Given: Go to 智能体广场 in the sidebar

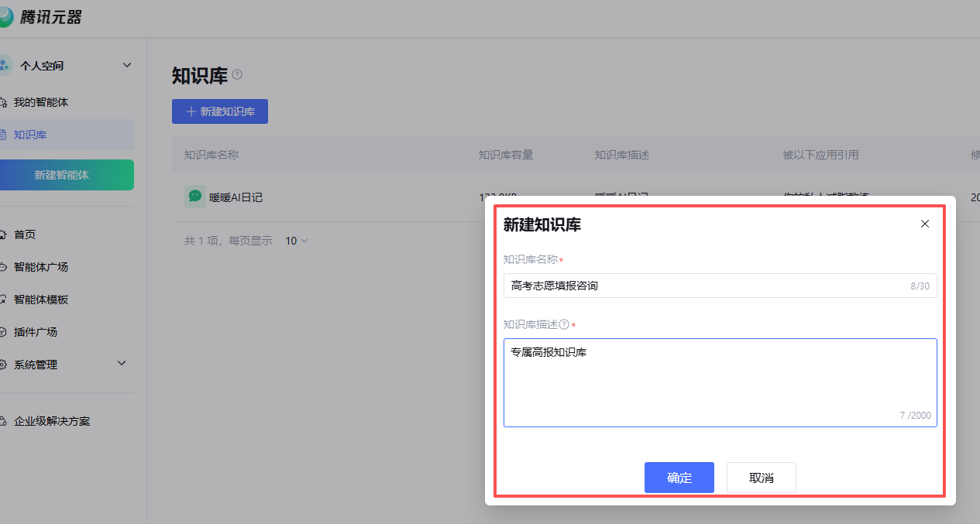Looking at the screenshot, I should click(x=41, y=267).
